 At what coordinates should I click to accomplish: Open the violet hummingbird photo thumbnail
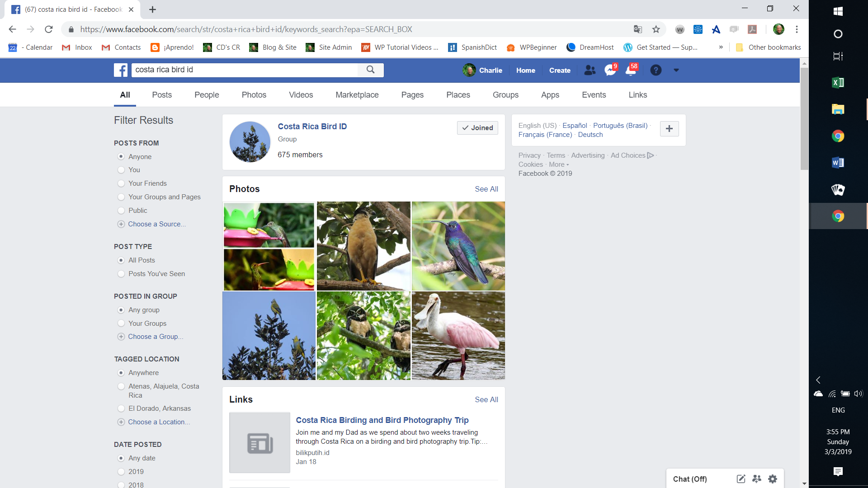tap(458, 246)
